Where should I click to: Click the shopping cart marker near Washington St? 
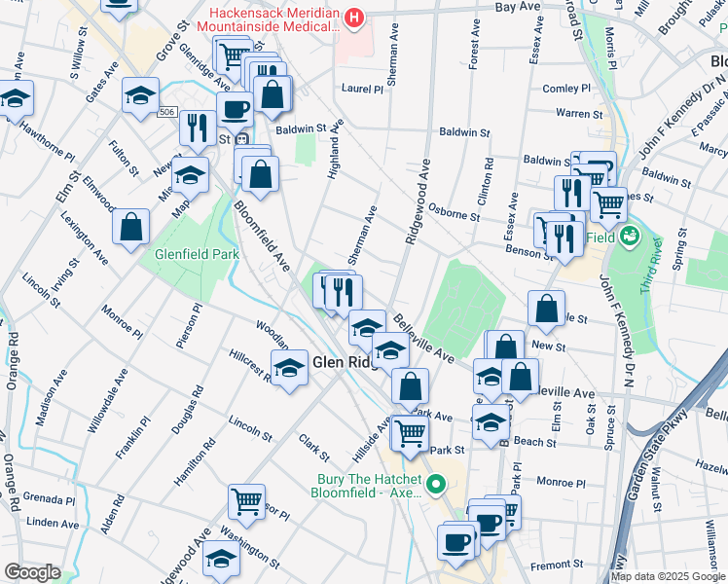pyautogui.click(x=247, y=502)
